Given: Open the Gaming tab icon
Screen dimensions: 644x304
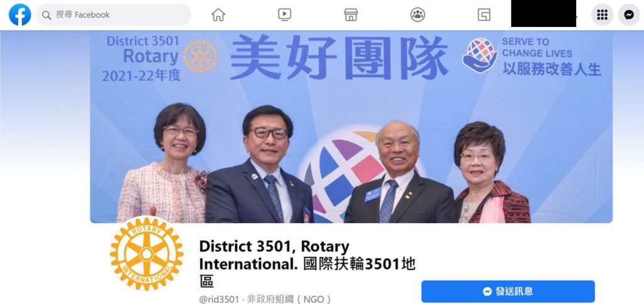Looking at the screenshot, I should pos(484,15).
